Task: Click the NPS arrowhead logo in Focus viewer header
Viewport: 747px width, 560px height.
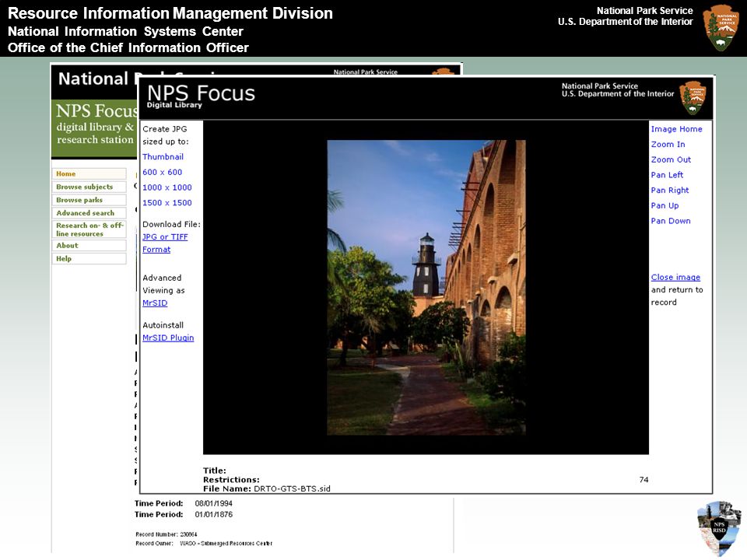Action: tap(693, 98)
